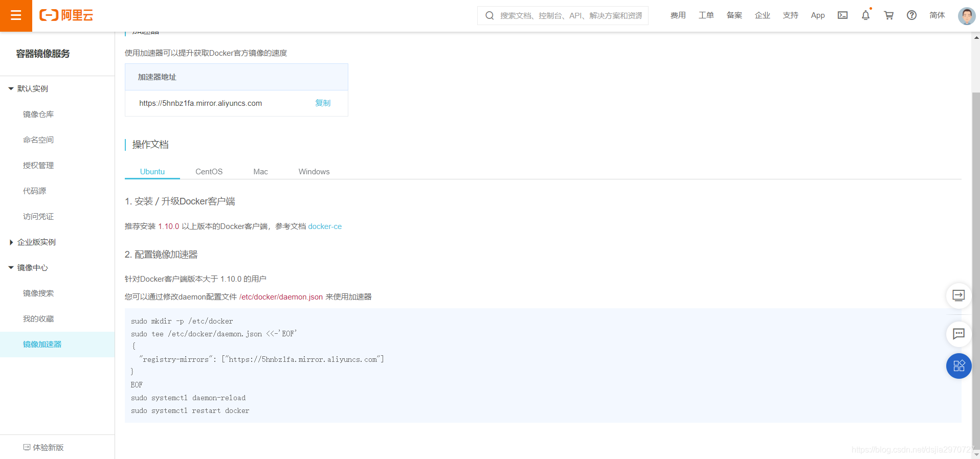
Task: Click the accelerator URL https://5hnbz1fa.mirror.aliyuncs.com
Action: 201,103
